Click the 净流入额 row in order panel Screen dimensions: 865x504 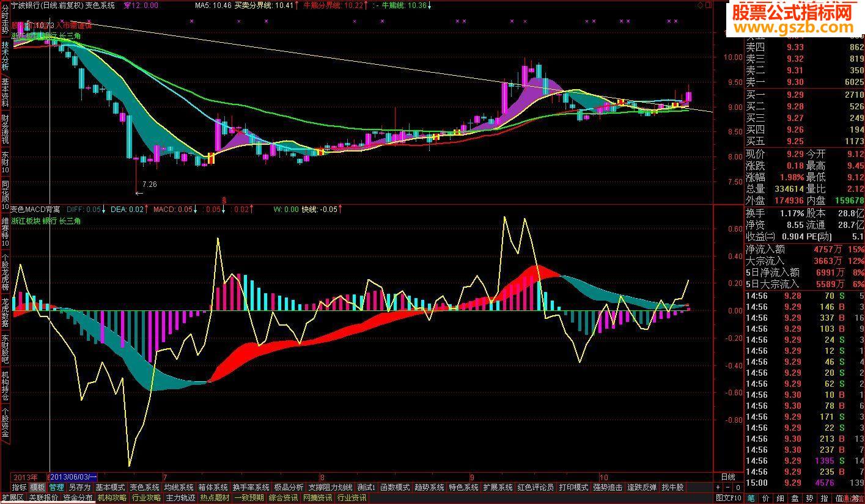click(804, 249)
